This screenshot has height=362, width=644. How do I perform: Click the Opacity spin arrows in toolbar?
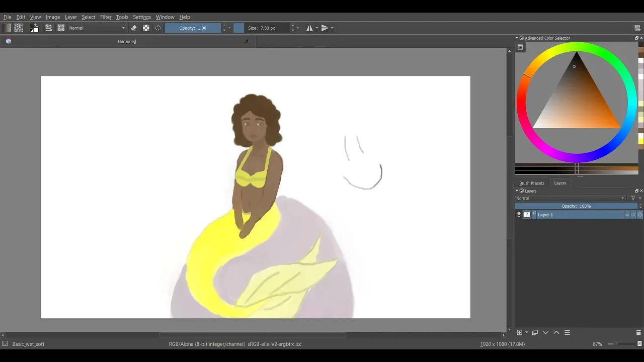click(224, 28)
